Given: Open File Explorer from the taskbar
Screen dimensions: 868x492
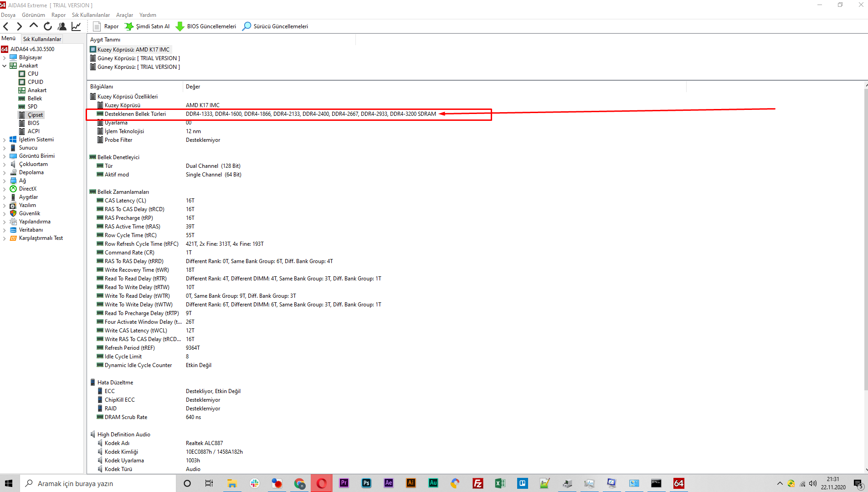Looking at the screenshot, I should 232,483.
